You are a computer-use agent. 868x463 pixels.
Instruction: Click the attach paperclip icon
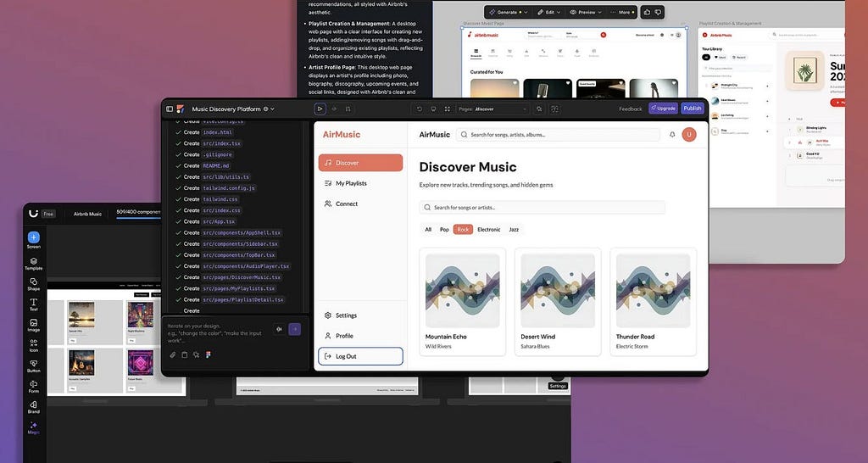tap(173, 354)
